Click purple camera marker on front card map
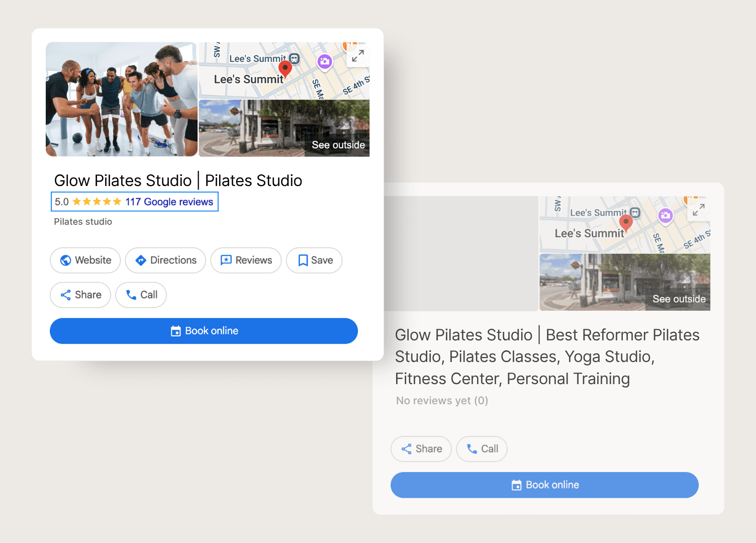Image resolution: width=756 pixels, height=543 pixels. point(325,62)
